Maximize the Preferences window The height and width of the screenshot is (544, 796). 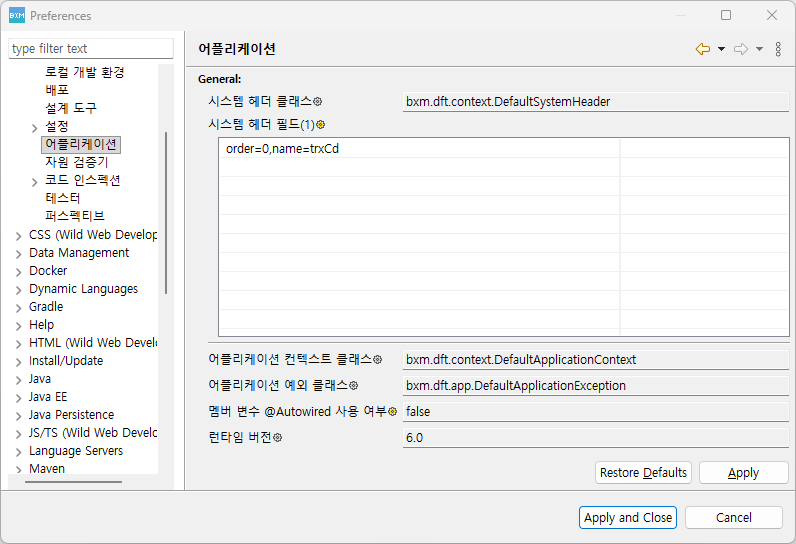click(726, 15)
